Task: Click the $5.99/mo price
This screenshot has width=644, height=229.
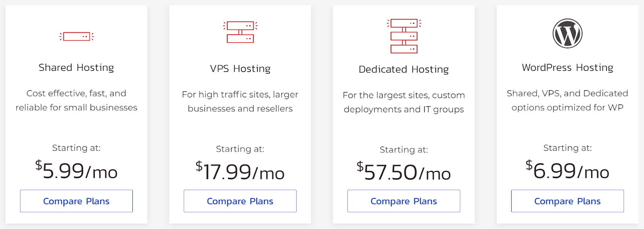Action: pyautogui.click(x=76, y=170)
